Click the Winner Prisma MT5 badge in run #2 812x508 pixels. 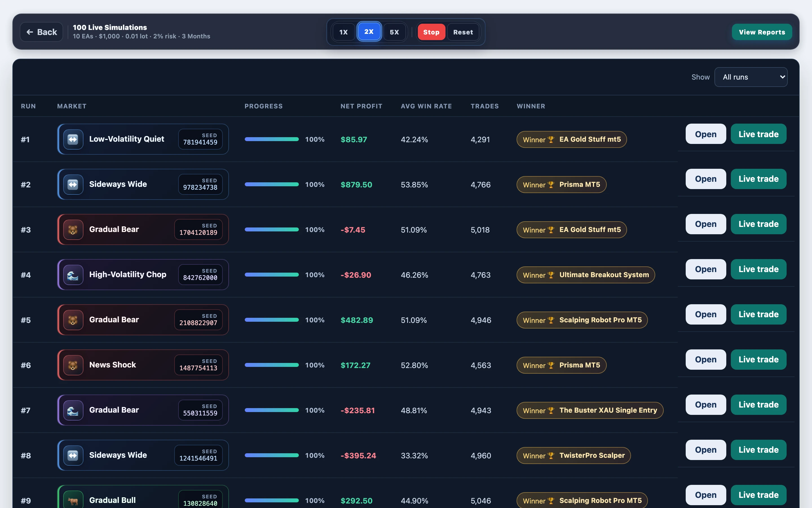561,185
